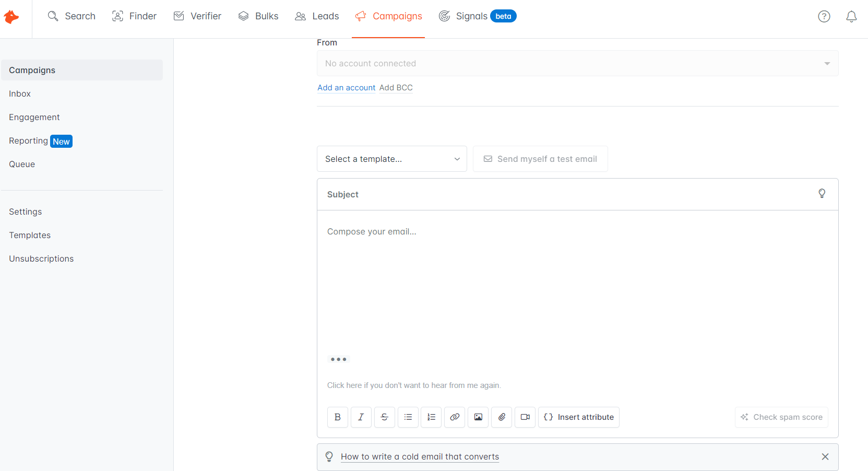868x471 pixels.
Task: Open the Bulks tab
Action: point(258,16)
